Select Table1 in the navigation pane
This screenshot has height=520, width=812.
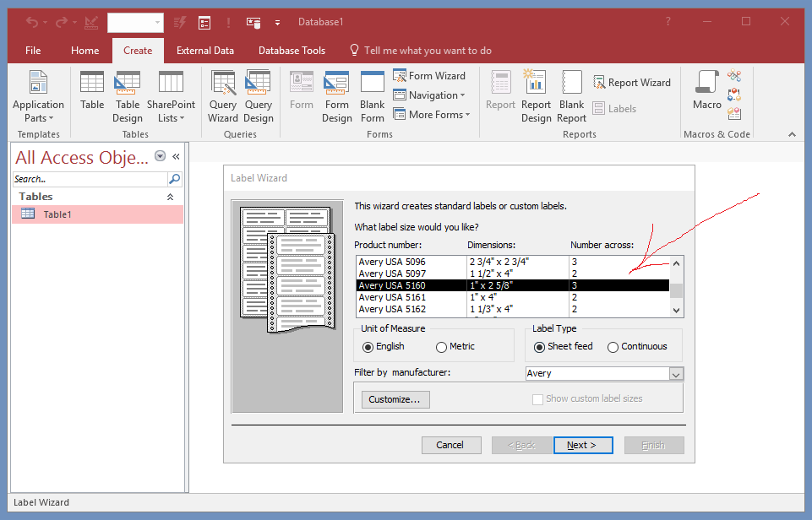point(97,214)
